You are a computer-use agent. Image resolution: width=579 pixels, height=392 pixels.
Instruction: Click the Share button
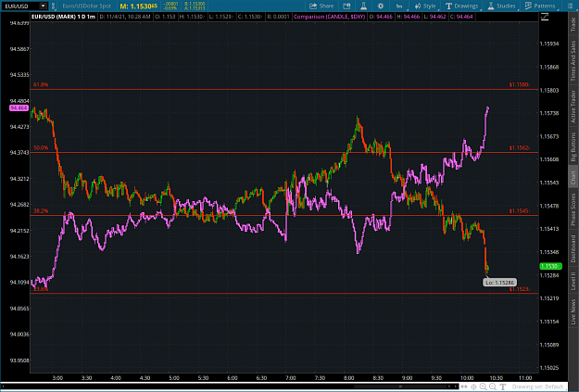coord(321,6)
